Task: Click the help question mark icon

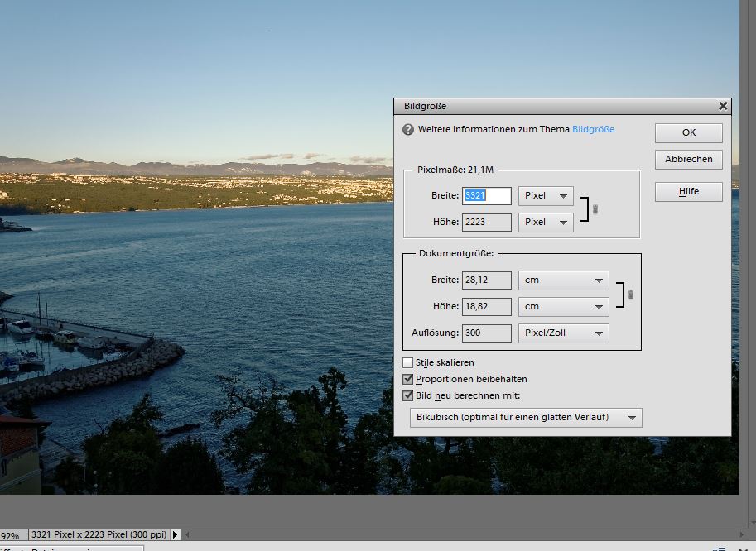Action: [407, 130]
